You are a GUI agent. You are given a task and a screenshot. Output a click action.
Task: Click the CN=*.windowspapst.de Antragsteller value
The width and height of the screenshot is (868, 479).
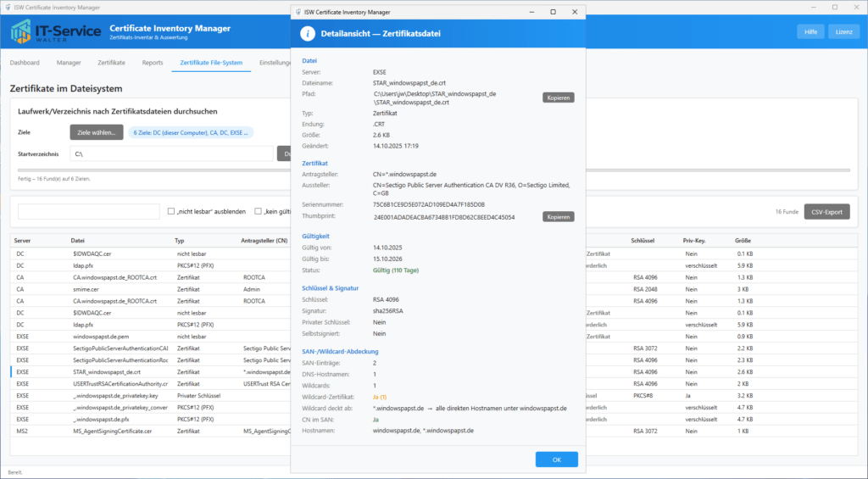(x=404, y=174)
